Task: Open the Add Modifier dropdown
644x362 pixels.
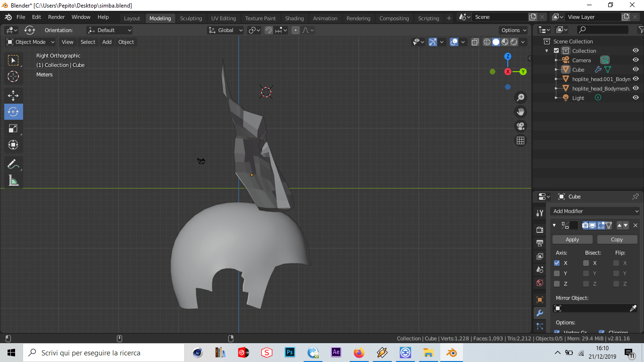Action: coord(595,211)
